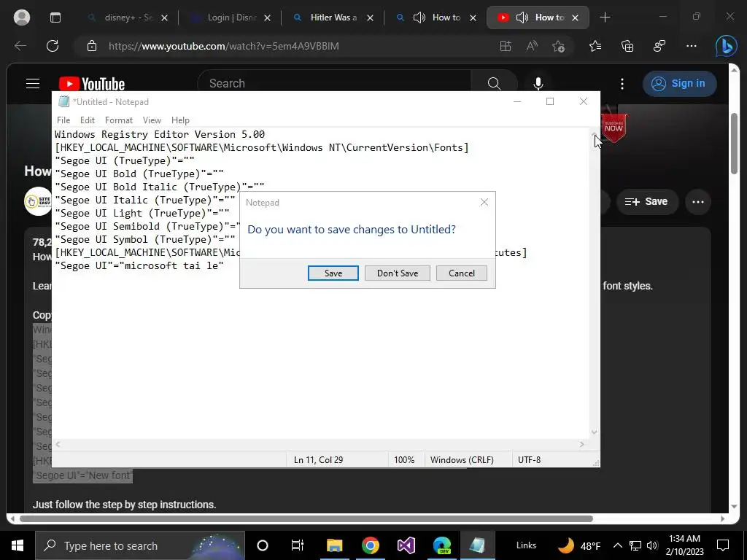Open YouTube settings three-dot menu
This screenshot has height=560, width=747.
[622, 84]
